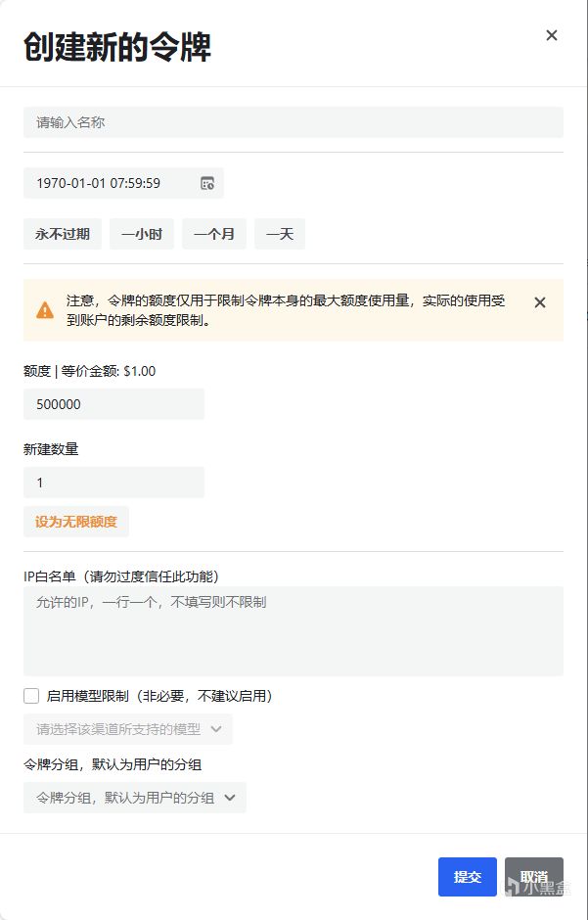Open the calendar picker icon
The height and width of the screenshot is (920, 588).
click(x=207, y=183)
